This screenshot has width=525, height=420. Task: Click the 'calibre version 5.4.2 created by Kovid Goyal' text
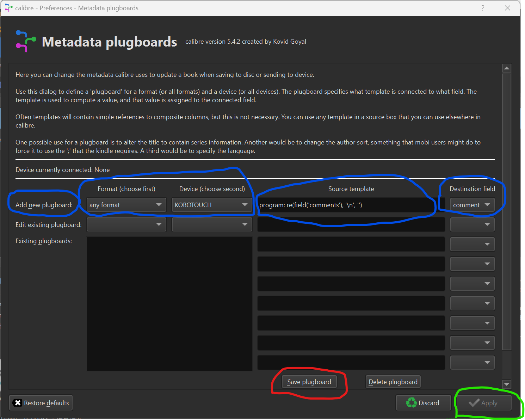246,41
